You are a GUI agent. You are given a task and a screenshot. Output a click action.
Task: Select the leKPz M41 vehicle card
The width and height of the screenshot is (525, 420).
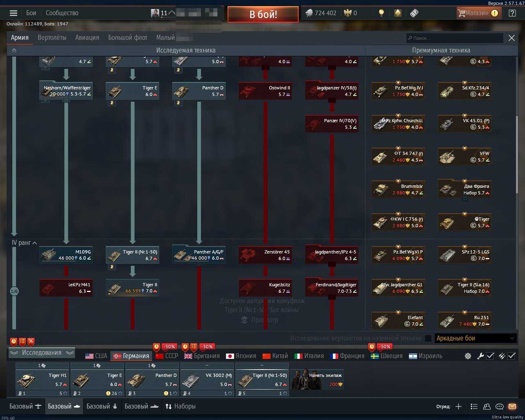coord(66,288)
